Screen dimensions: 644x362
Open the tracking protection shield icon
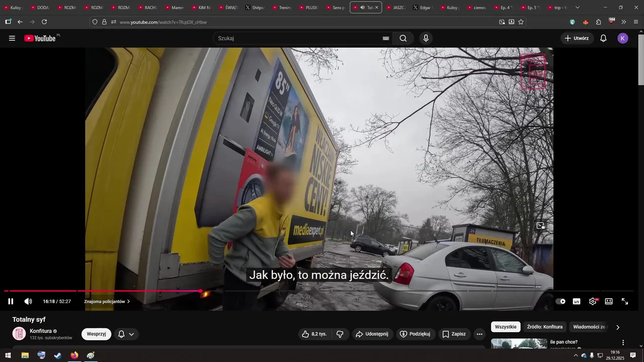click(x=95, y=22)
